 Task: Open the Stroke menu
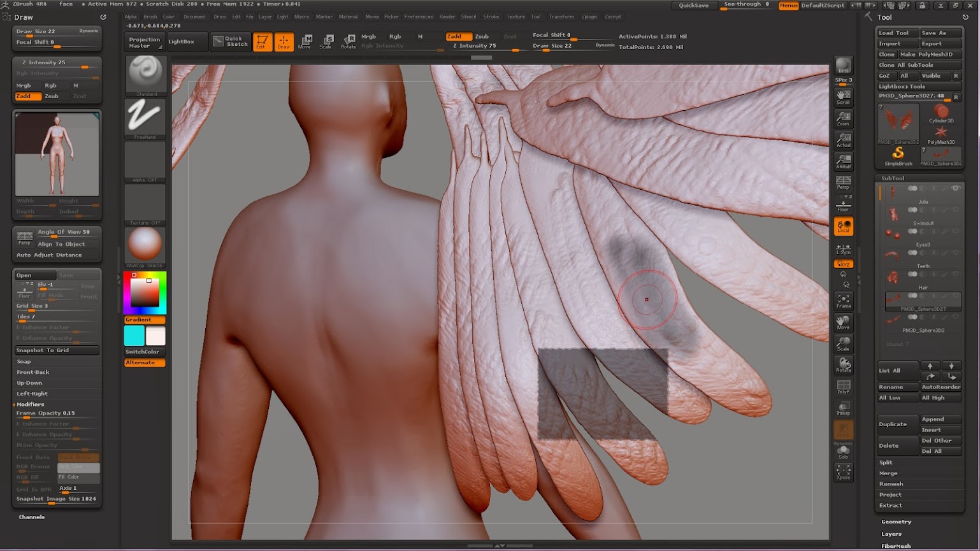tap(491, 17)
